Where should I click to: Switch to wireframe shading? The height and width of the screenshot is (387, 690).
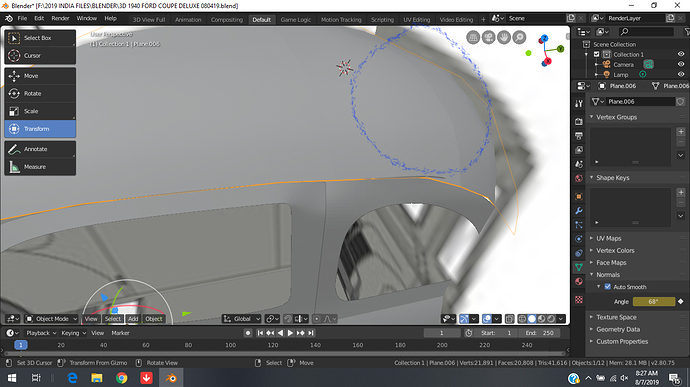point(522,319)
